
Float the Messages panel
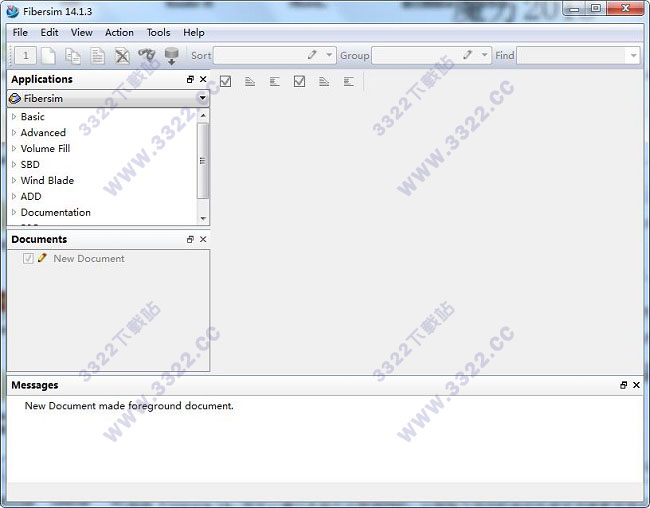(623, 385)
